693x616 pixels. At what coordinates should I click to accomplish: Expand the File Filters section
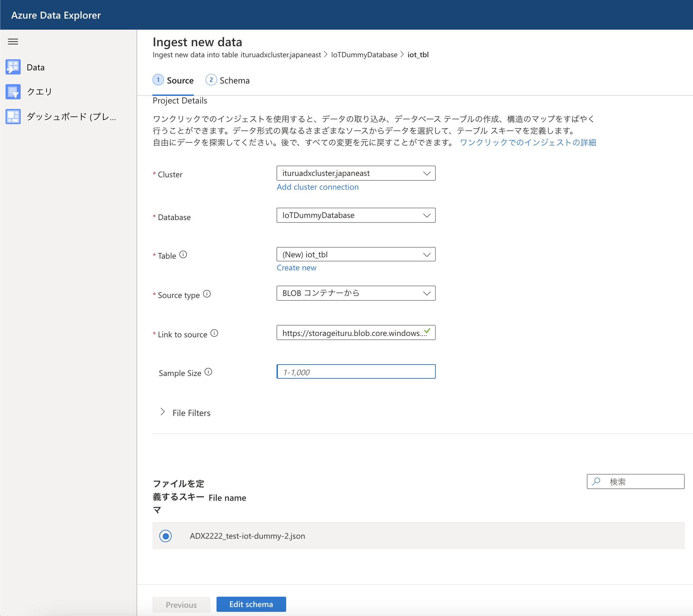[163, 412]
